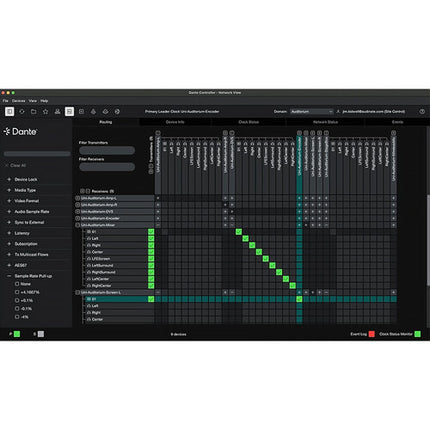Click green check in highlighted Encoder column
The width and height of the screenshot is (430, 430).
click(x=299, y=299)
